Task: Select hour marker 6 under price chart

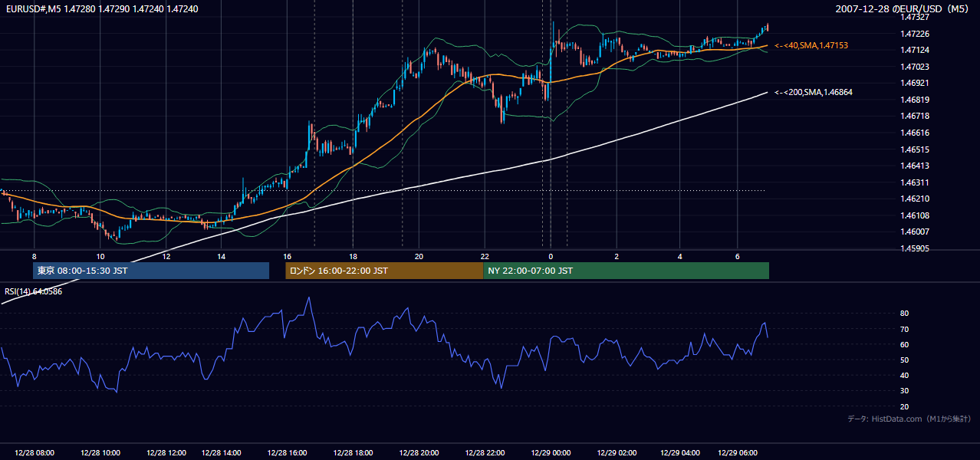Action: click(737, 256)
